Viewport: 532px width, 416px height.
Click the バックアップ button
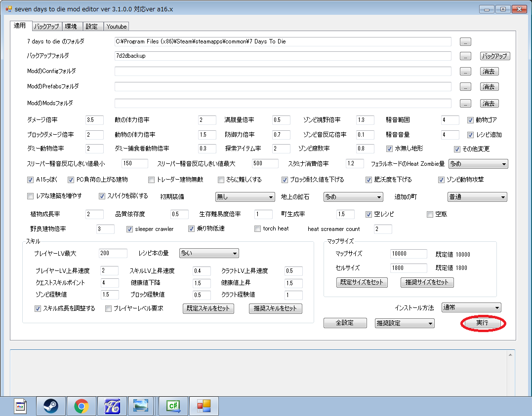point(494,56)
